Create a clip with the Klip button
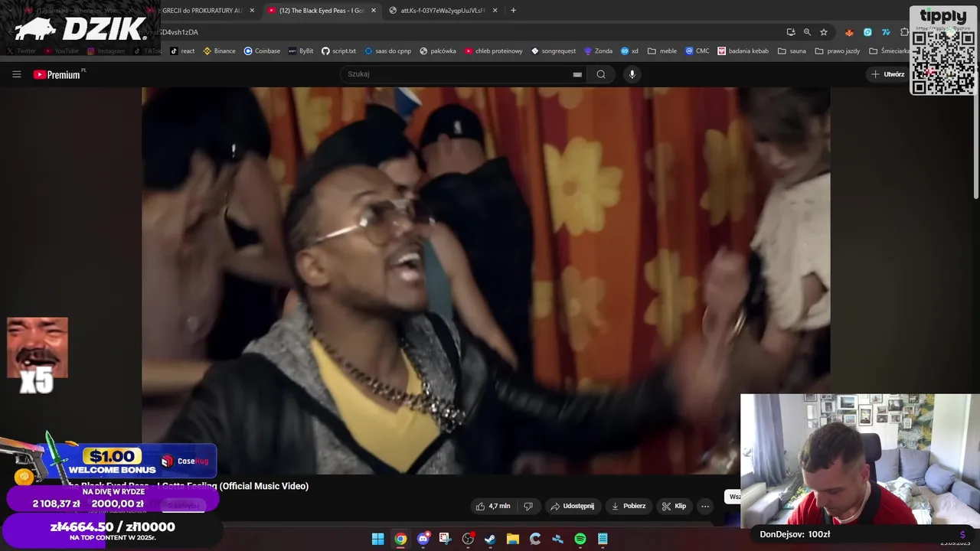This screenshot has height=551, width=980. pos(675,506)
